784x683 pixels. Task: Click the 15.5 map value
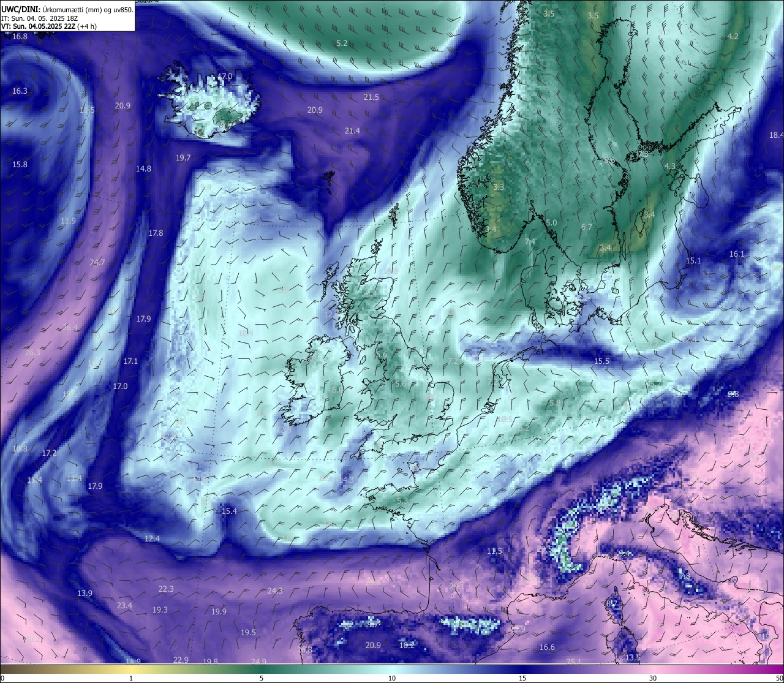tap(602, 361)
